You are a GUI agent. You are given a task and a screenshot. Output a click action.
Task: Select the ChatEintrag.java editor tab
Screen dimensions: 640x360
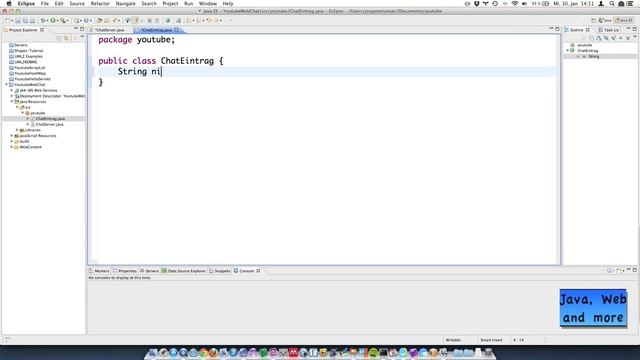point(156,30)
